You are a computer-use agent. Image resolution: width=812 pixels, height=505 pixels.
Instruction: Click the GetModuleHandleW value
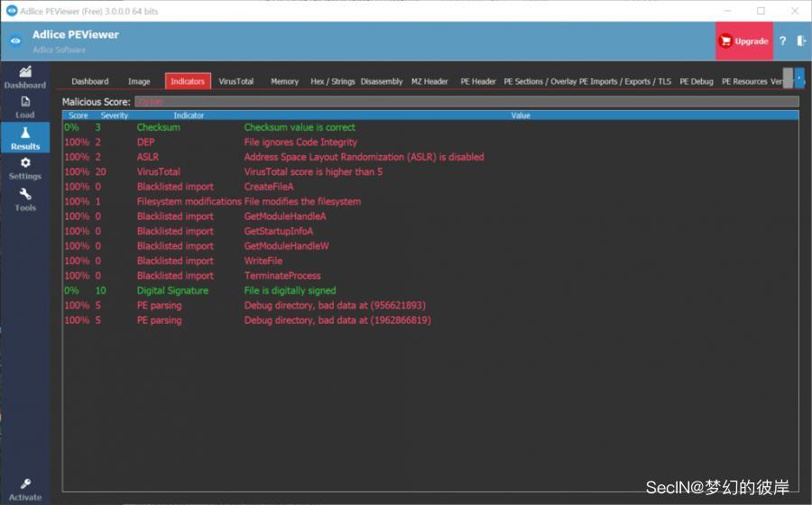[x=286, y=246]
